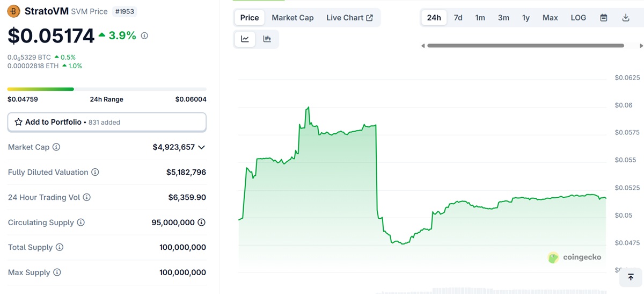Switch to candlestick chart view icon
Image resolution: width=644 pixels, height=294 pixels.
pos(267,39)
